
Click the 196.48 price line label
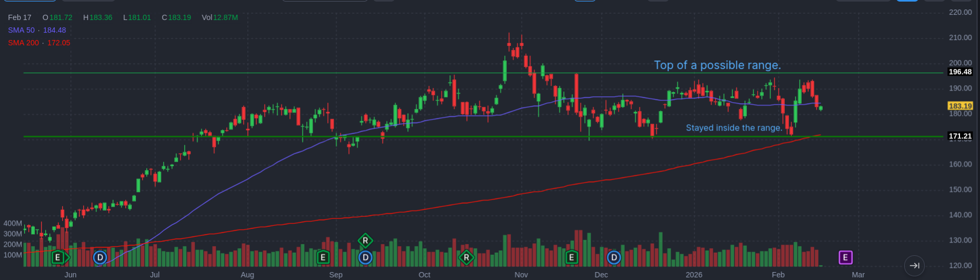click(x=959, y=72)
